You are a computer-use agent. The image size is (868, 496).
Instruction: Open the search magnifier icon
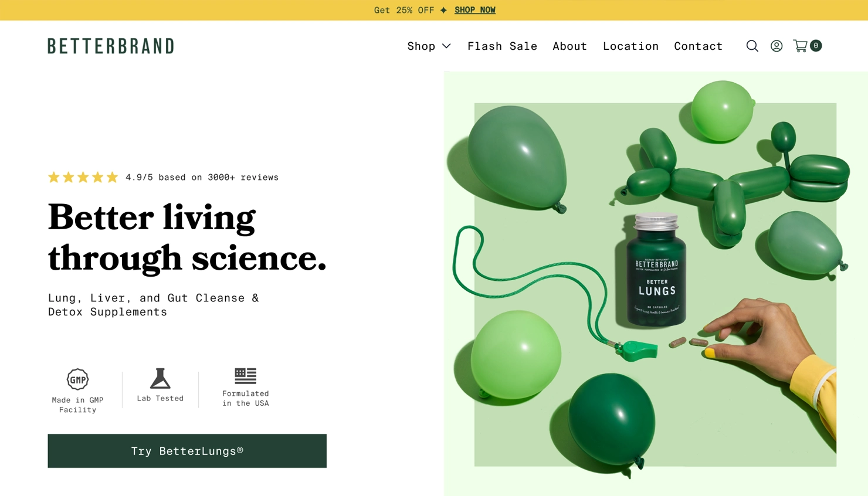pyautogui.click(x=752, y=46)
